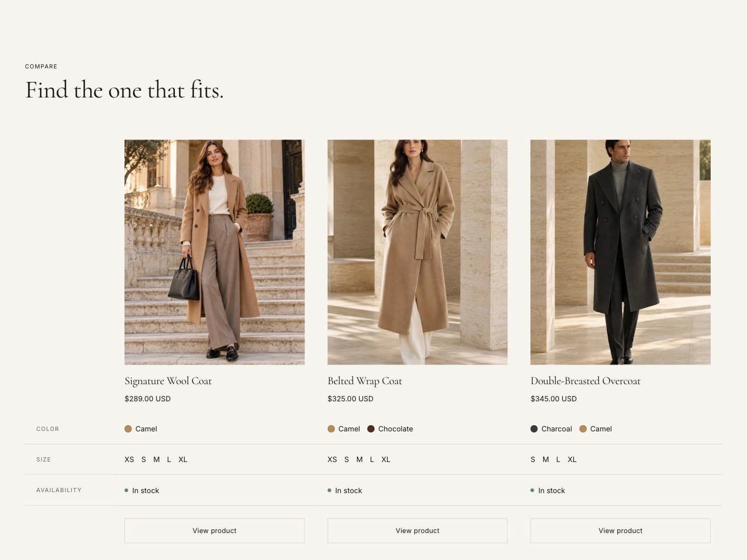This screenshot has width=747, height=560.
Task: Click size M for Double-Breasted Overcoat
Action: (x=546, y=459)
